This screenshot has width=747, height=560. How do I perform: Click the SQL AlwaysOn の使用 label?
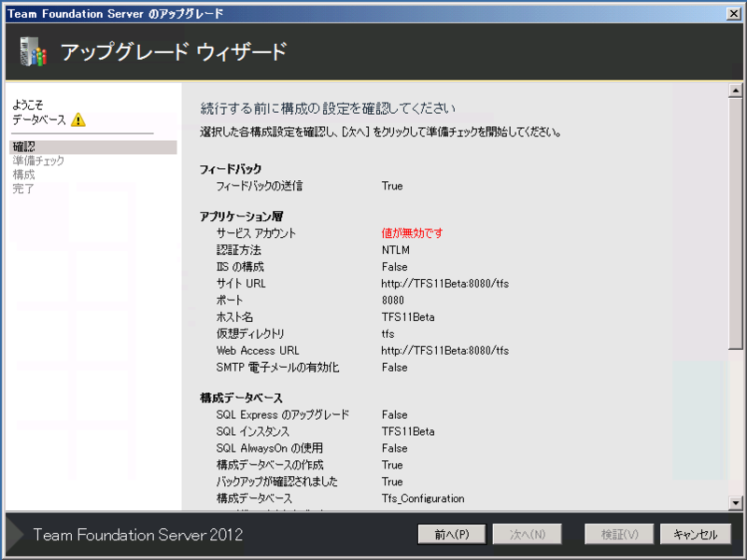click(x=269, y=448)
